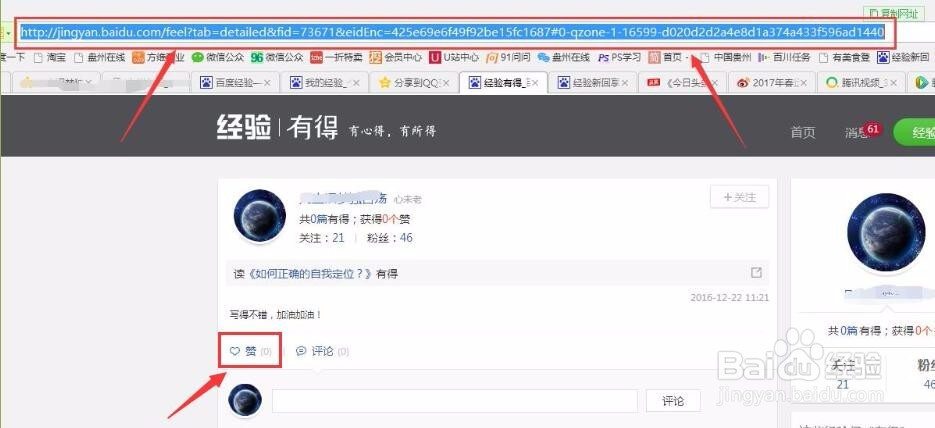Click the 有得 header title
This screenshot has height=428, width=935.
click(x=312, y=128)
